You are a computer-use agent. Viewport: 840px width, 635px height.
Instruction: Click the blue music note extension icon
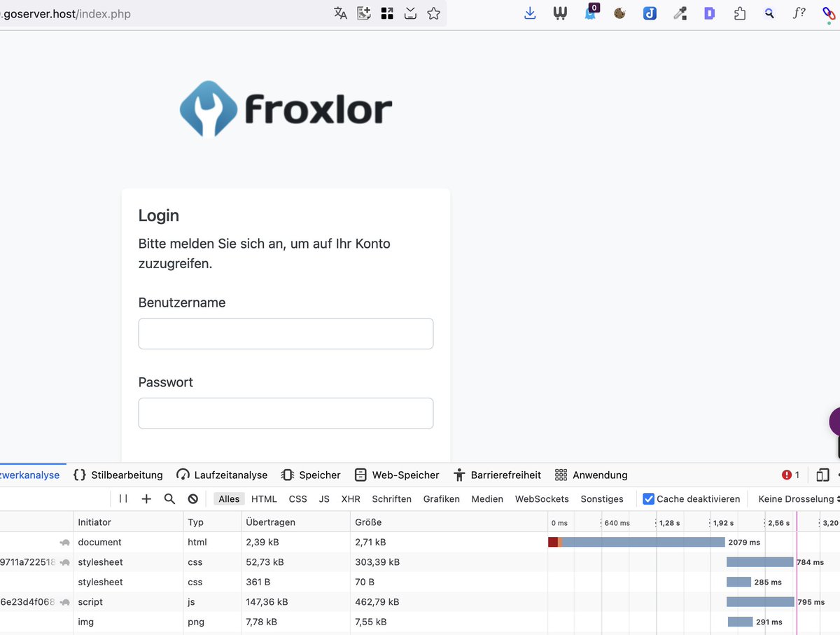(x=650, y=13)
